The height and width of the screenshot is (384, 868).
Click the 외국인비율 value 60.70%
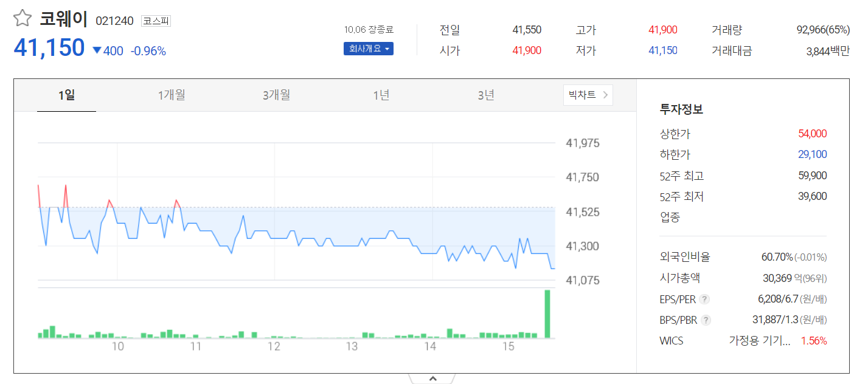coord(777,257)
